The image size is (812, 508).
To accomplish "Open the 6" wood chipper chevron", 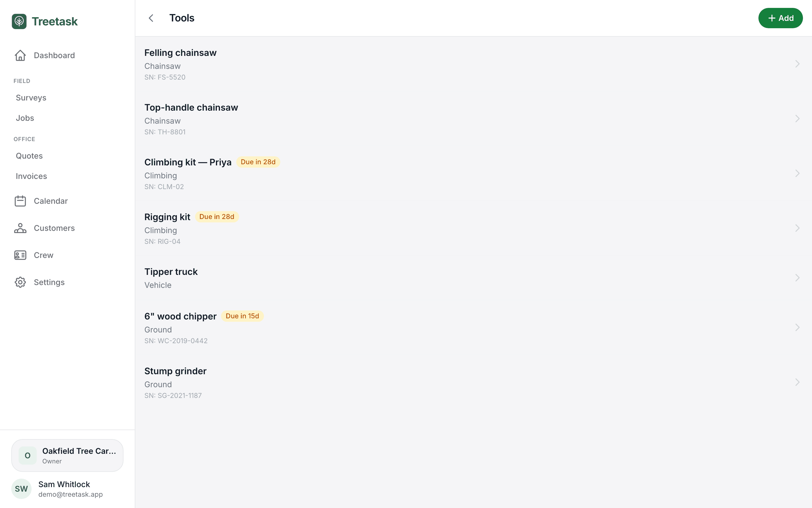I will click(x=797, y=328).
